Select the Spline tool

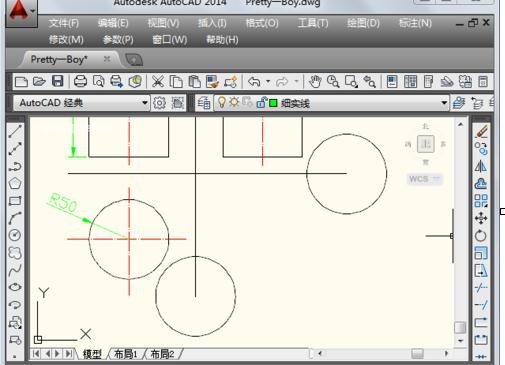[15, 270]
